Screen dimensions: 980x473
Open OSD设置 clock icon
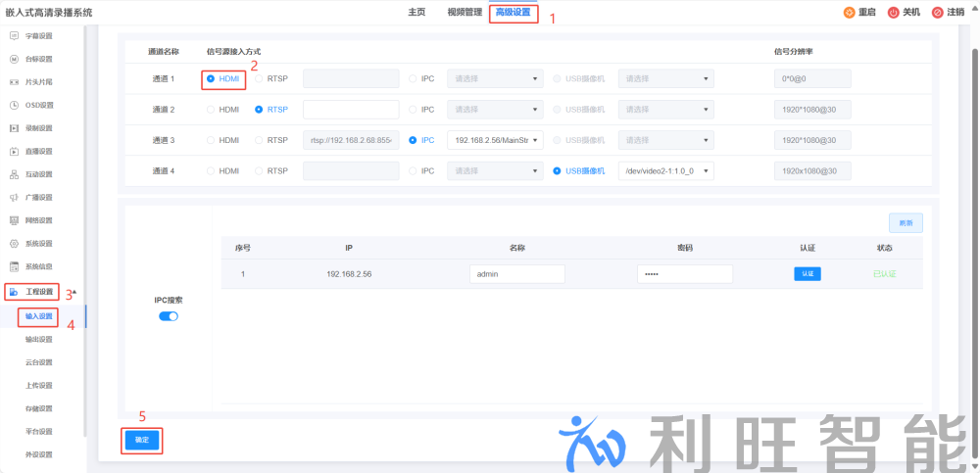click(14, 105)
